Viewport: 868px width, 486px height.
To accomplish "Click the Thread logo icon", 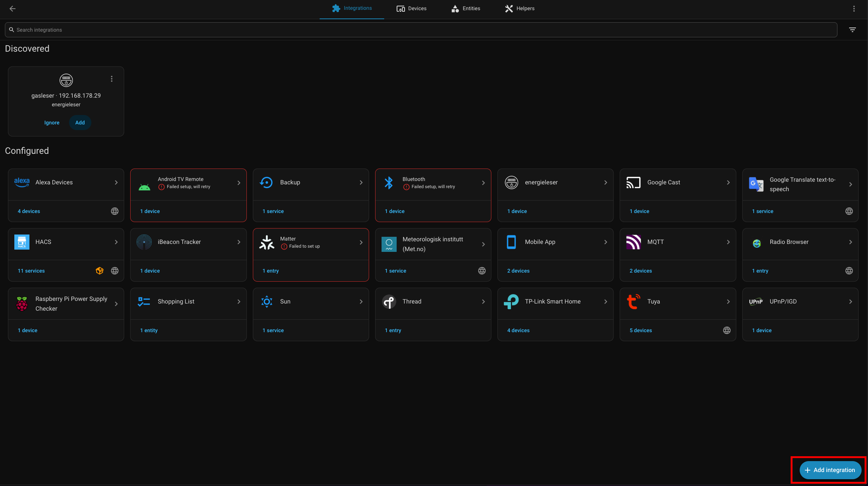I will [389, 302].
